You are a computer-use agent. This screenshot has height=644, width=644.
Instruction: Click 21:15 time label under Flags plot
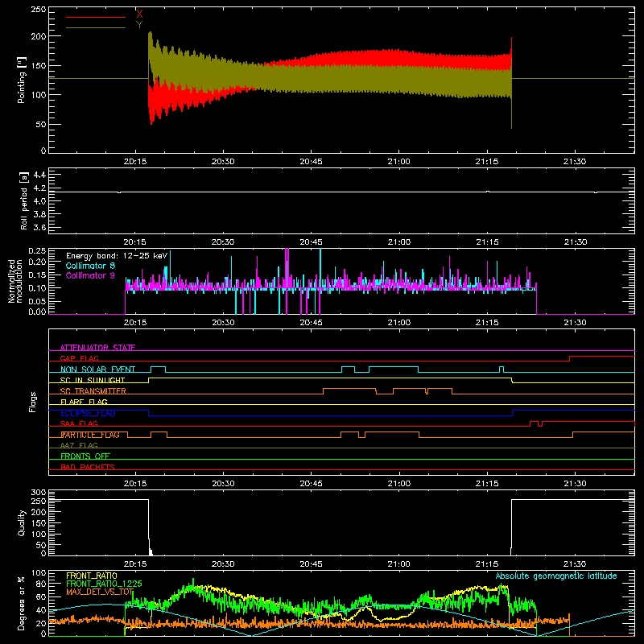tap(487, 484)
